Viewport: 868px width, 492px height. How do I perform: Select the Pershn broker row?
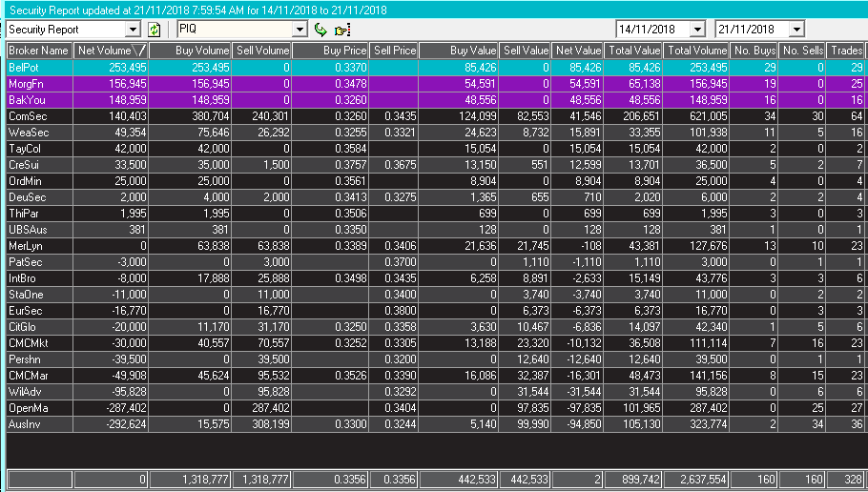[x=435, y=359]
